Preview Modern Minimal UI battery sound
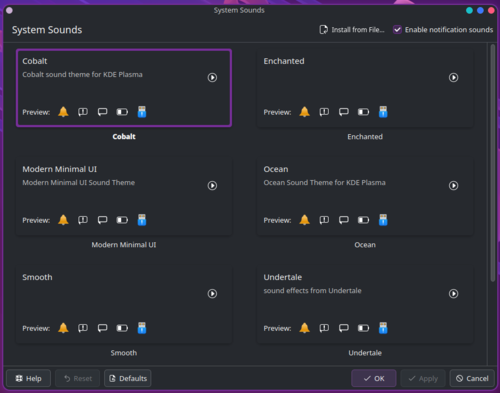The image size is (500, 393). (122, 220)
